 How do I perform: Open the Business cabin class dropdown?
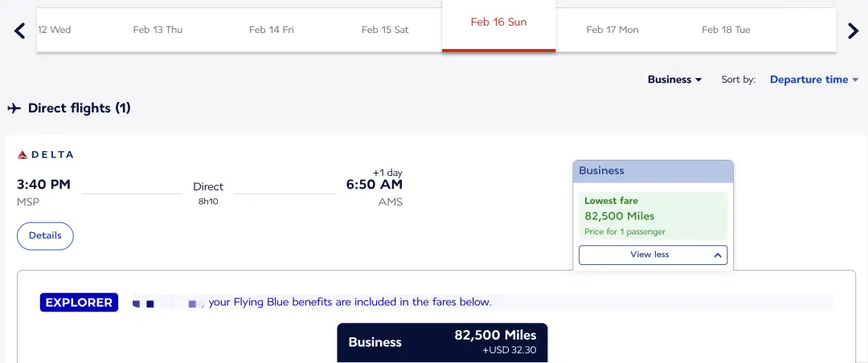pos(675,80)
